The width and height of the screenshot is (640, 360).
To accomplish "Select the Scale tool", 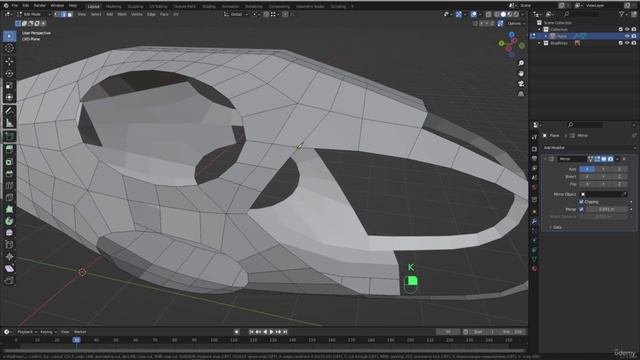I will [x=9, y=85].
